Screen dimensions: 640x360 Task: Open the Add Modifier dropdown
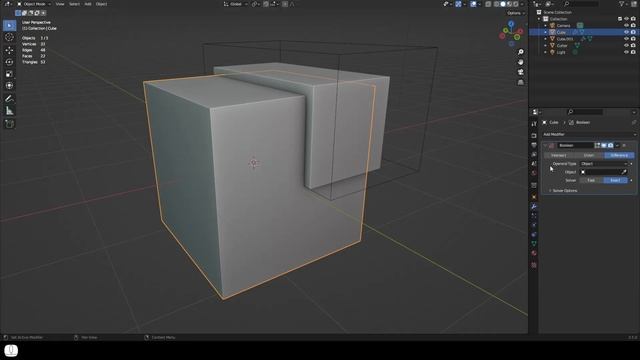tap(589, 134)
